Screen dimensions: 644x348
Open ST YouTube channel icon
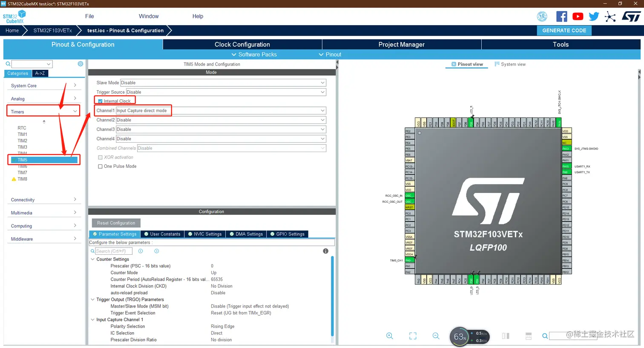point(578,17)
